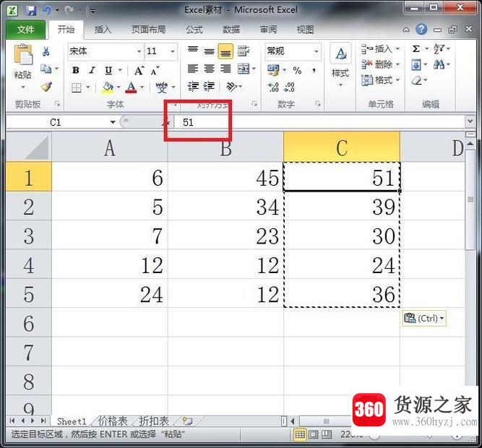Toggle middle vertical alignment
The height and width of the screenshot is (448, 482).
click(209, 51)
